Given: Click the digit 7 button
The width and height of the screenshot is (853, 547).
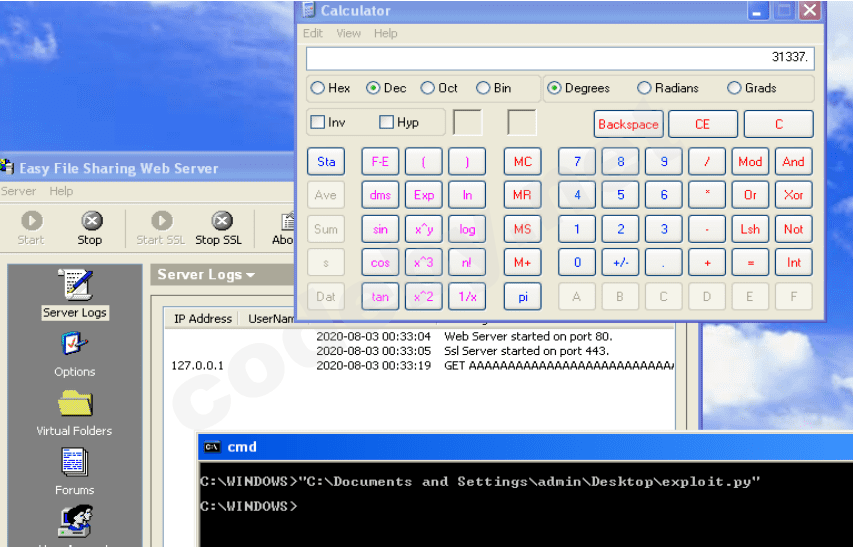Looking at the screenshot, I should [577, 161].
